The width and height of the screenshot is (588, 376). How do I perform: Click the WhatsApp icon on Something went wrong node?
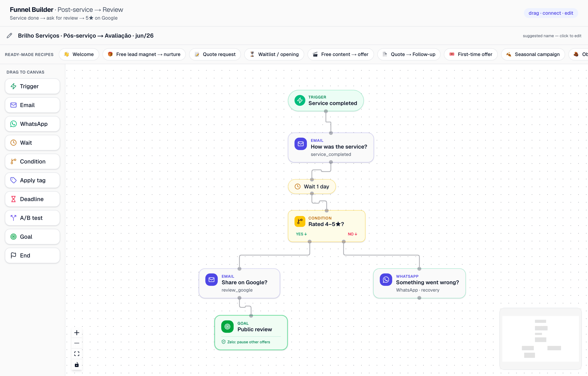pos(386,280)
